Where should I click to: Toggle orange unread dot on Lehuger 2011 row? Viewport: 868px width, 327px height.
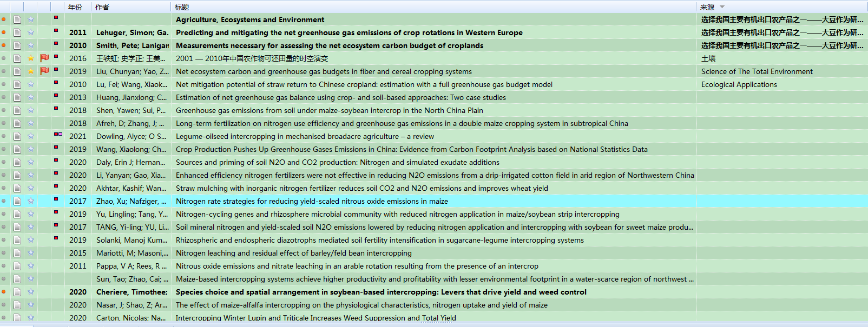[x=4, y=32]
